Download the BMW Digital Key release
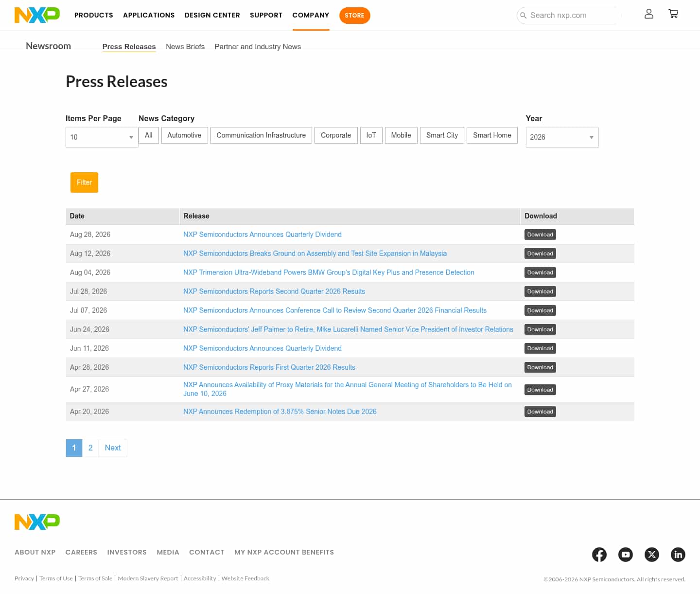 click(540, 272)
